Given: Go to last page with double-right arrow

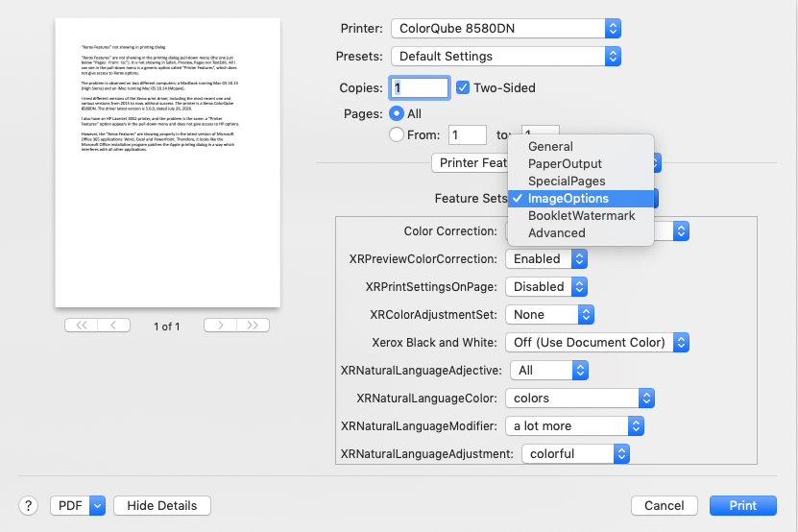Looking at the screenshot, I should point(253,326).
